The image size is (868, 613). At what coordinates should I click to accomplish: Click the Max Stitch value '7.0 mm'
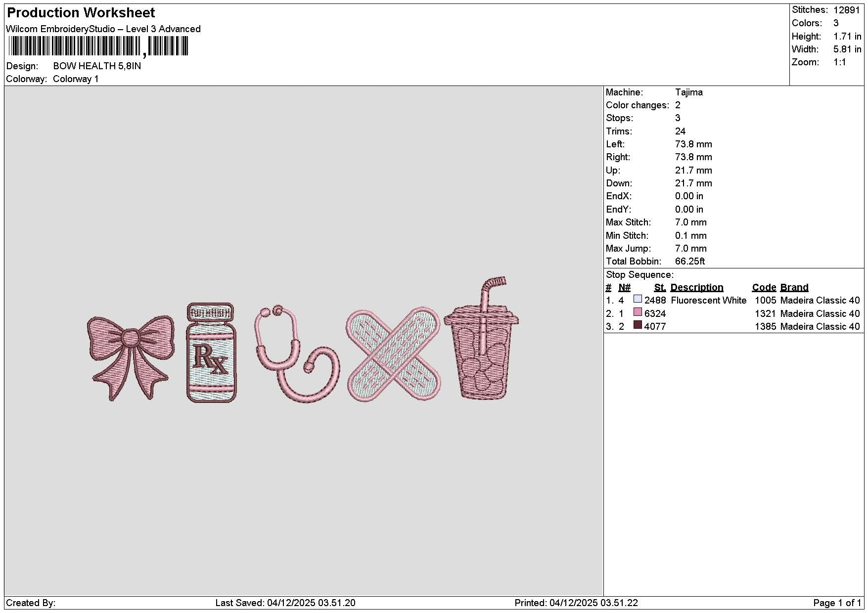pos(690,222)
